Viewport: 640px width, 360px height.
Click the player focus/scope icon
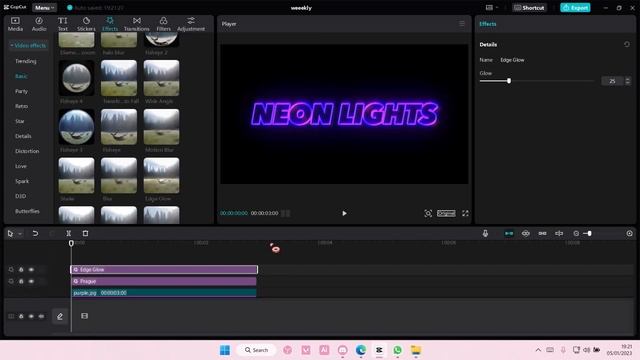click(428, 213)
